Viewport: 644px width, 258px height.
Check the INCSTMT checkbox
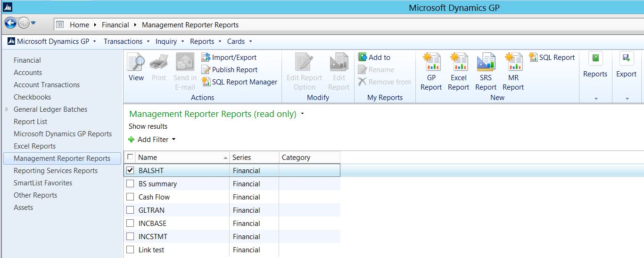(x=131, y=236)
